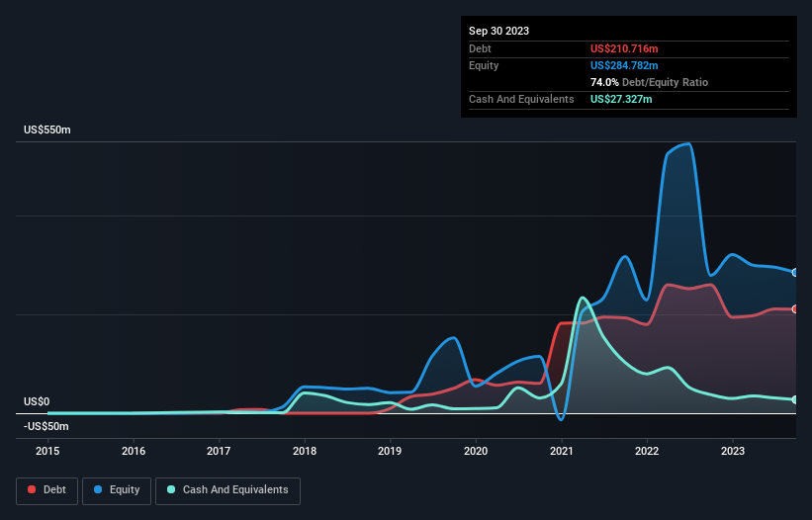Toggle the Equity series legend button
This screenshot has height=520, width=812.
(117, 490)
